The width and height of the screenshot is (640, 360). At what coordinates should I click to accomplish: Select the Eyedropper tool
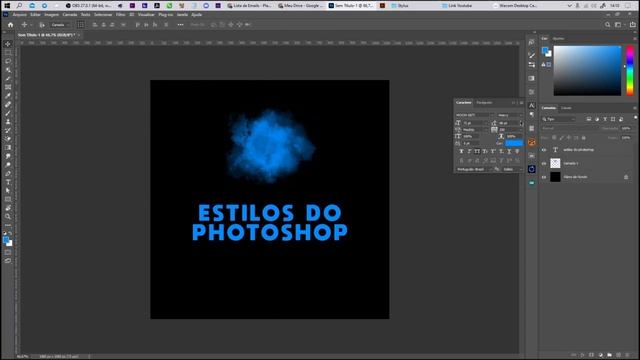[x=8, y=96]
